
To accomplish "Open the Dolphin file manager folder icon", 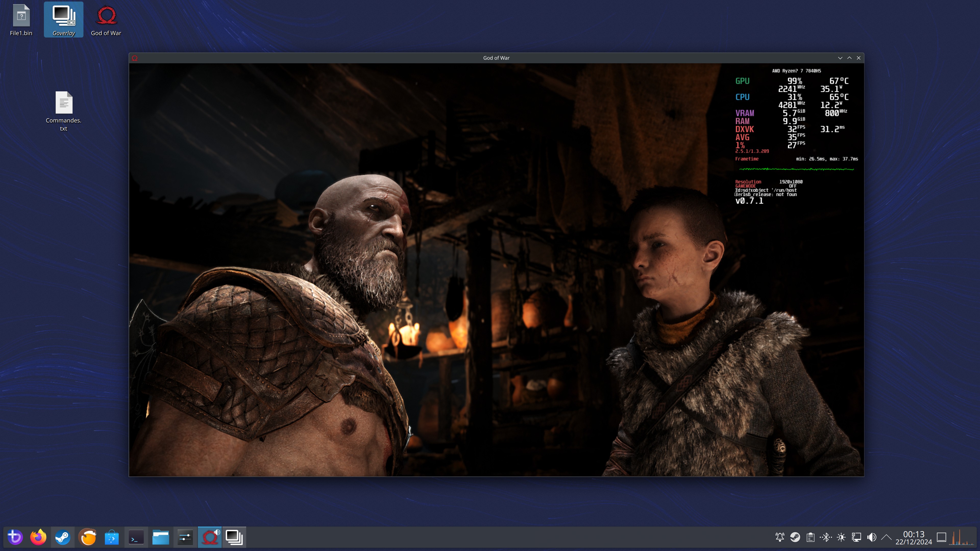I will tap(161, 537).
